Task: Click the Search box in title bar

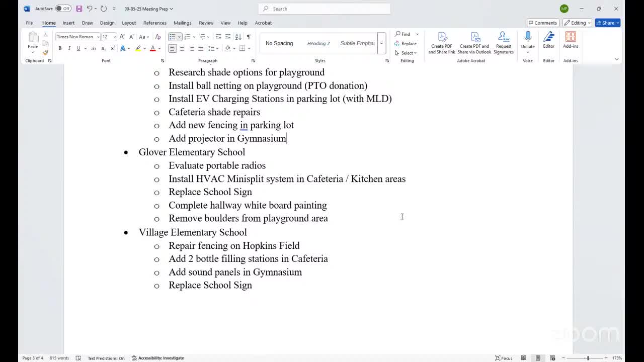Action: [x=325, y=9]
